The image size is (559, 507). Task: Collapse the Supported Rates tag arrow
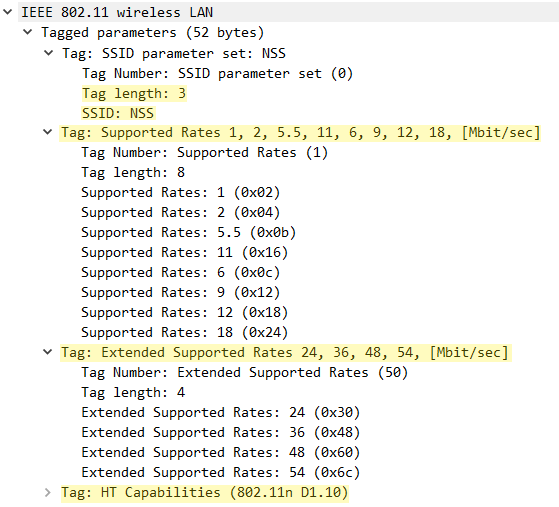point(47,132)
